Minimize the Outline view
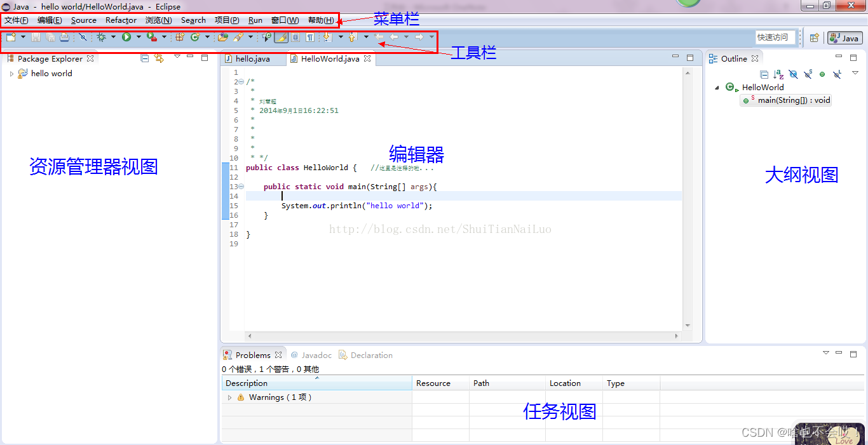Image resolution: width=868 pixels, height=445 pixels. (839, 56)
